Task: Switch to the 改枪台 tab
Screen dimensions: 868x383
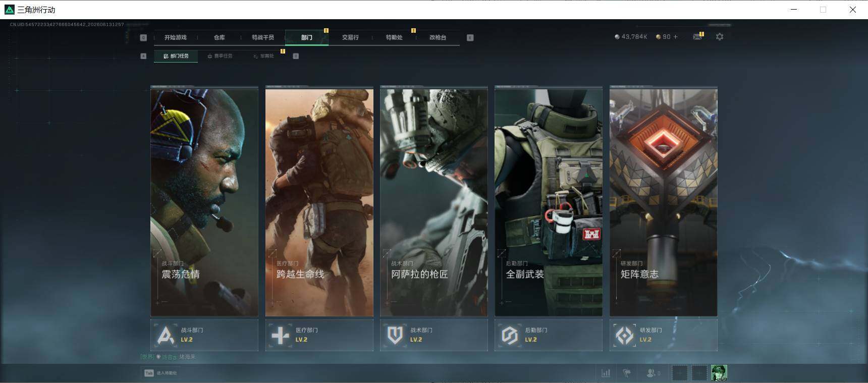Action: (x=438, y=37)
